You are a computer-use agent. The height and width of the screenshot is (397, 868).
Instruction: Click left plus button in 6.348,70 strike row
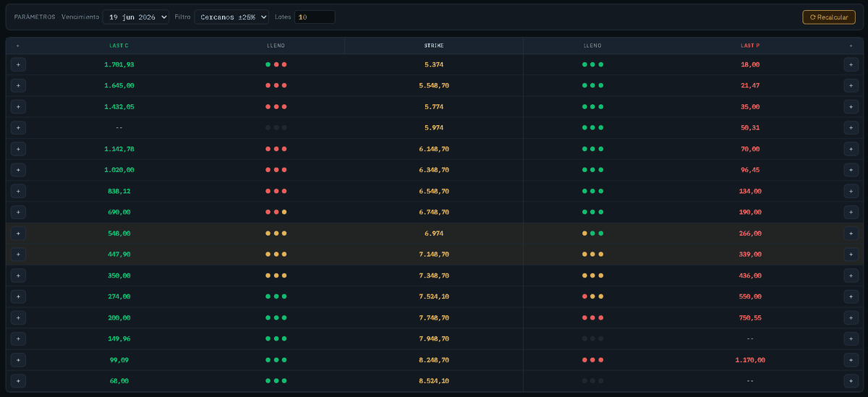point(18,170)
